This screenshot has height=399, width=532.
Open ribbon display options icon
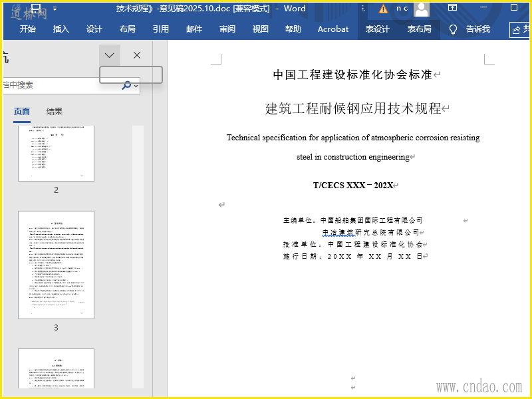(x=452, y=7)
